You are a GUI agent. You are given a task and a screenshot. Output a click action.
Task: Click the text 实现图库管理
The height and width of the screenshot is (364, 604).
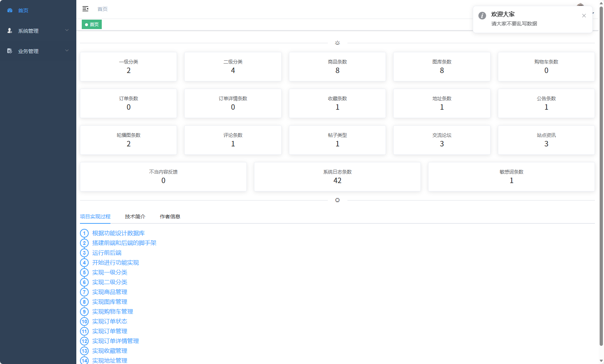pos(110,302)
